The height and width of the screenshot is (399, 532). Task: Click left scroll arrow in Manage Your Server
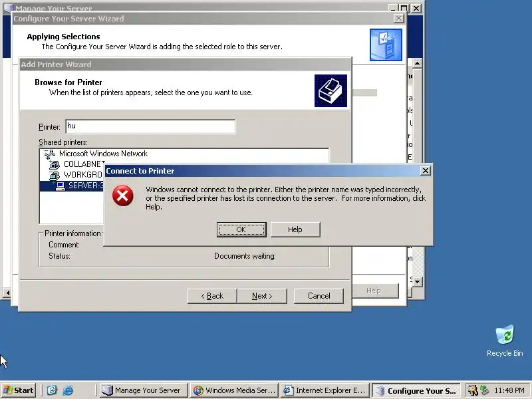coord(7,293)
